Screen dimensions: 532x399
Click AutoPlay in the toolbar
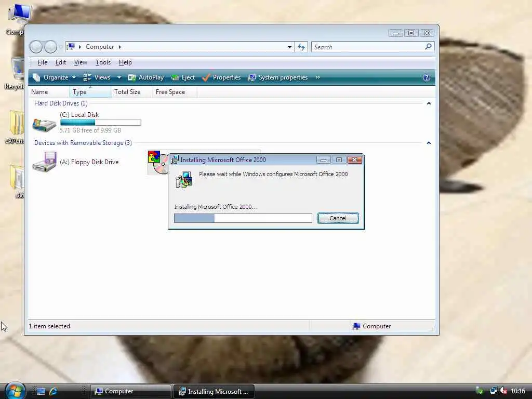pyautogui.click(x=146, y=78)
